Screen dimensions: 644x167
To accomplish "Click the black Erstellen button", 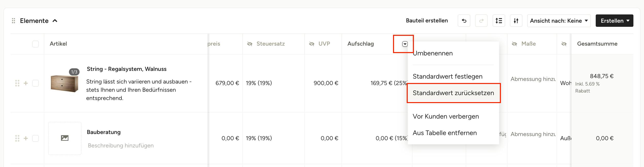I will [x=615, y=21].
